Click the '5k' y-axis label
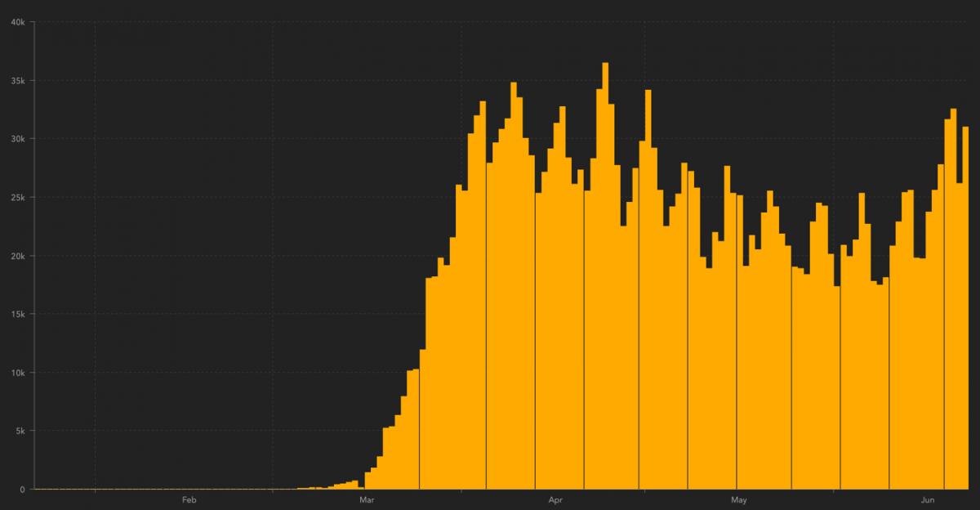 pyautogui.click(x=21, y=431)
